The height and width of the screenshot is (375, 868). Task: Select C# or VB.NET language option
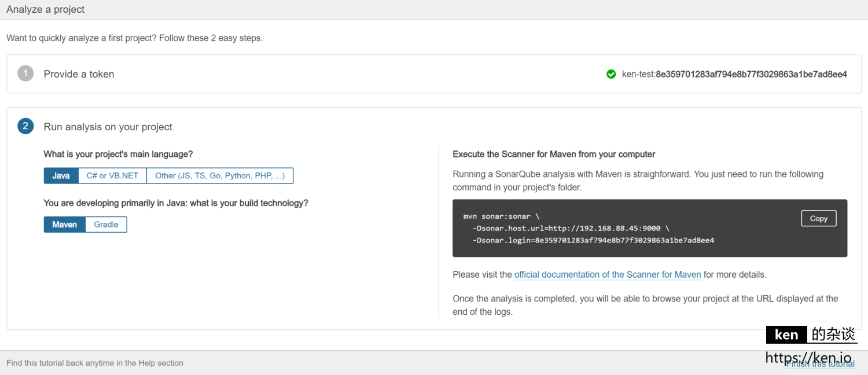112,175
